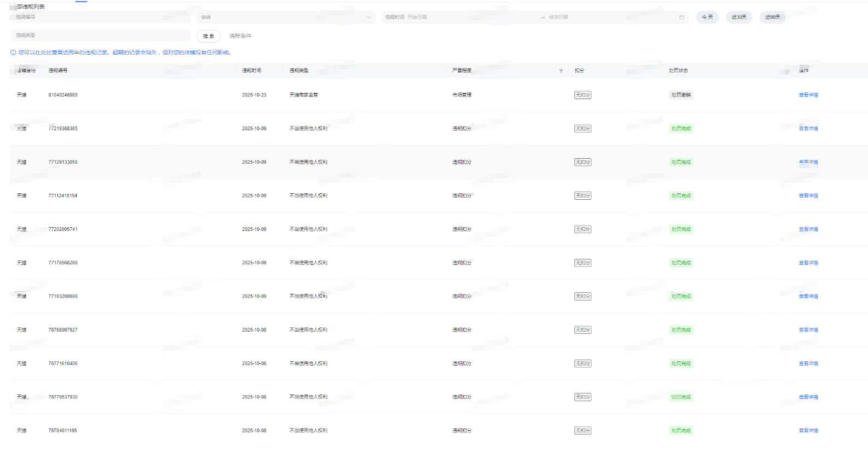Click 清除条件 to reset filters
This screenshot has height=463, width=868.
click(x=240, y=36)
